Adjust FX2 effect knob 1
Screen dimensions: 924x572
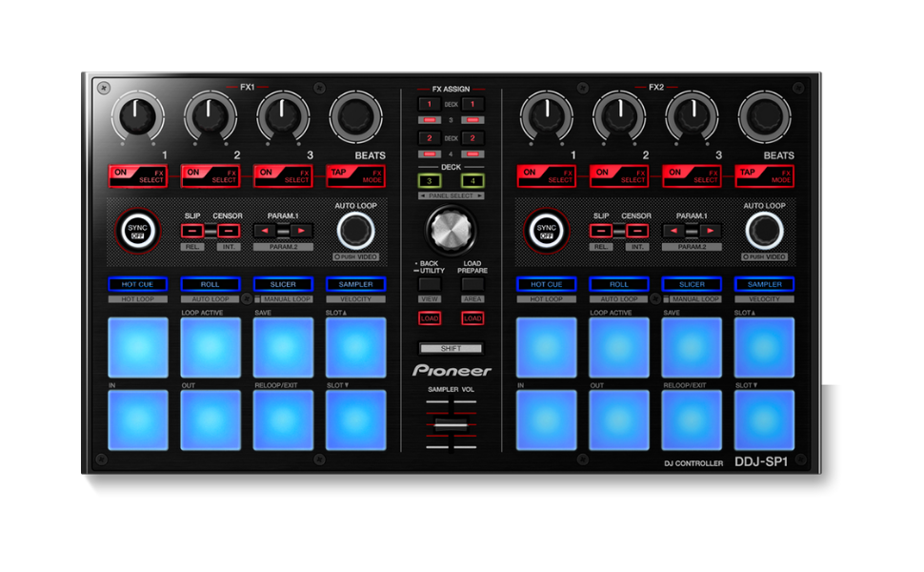(x=546, y=116)
